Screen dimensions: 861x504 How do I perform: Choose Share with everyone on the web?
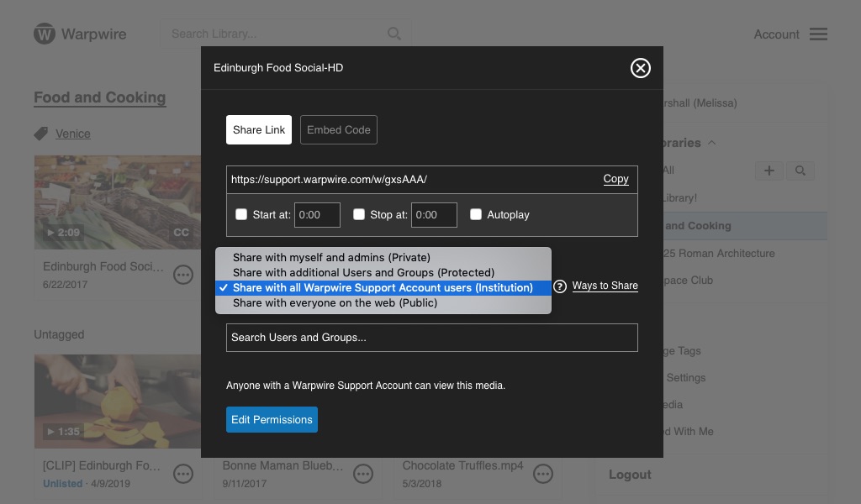383,302
